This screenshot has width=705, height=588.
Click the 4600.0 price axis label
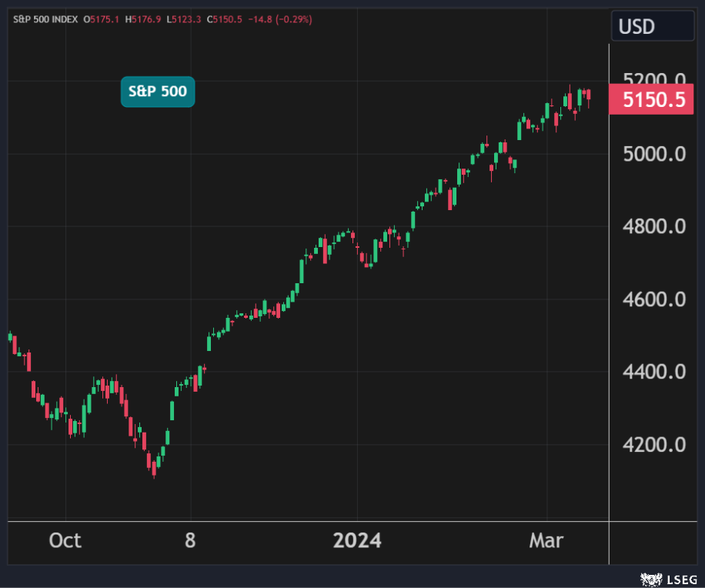pos(653,299)
